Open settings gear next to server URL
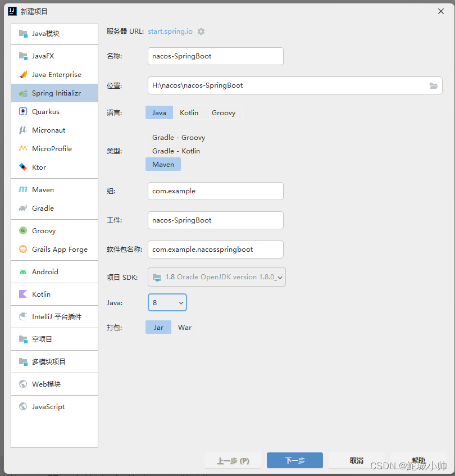This screenshot has height=476, width=455. tap(201, 31)
